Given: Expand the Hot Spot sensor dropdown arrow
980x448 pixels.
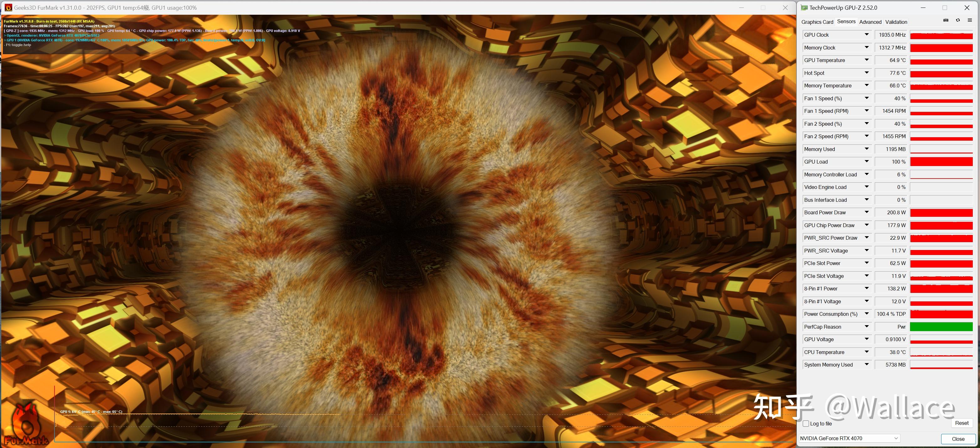Looking at the screenshot, I should (867, 73).
